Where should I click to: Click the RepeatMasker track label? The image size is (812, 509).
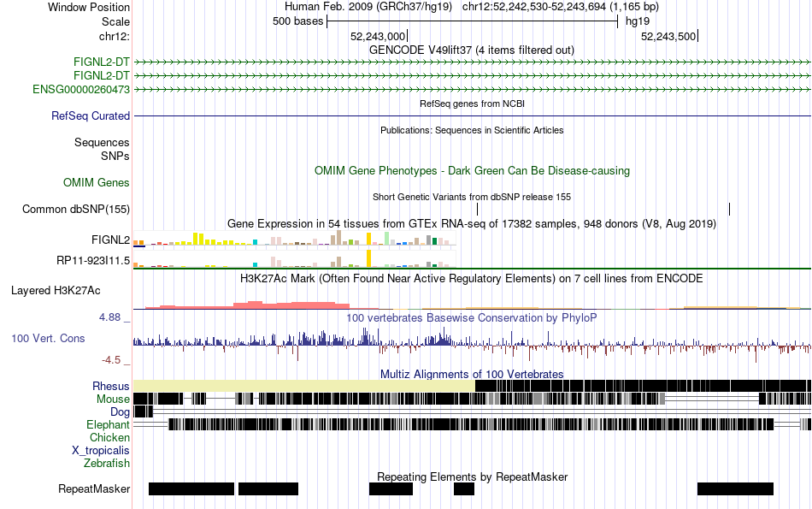[x=94, y=488]
